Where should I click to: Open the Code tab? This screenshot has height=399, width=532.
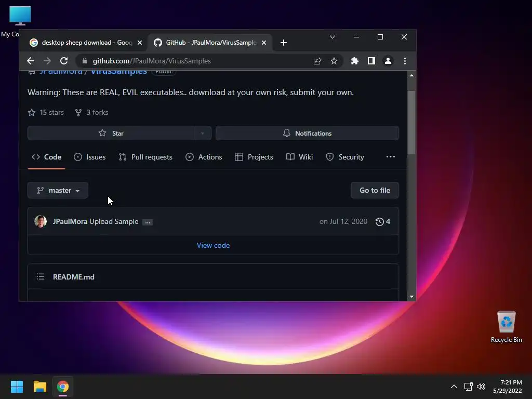point(46,157)
